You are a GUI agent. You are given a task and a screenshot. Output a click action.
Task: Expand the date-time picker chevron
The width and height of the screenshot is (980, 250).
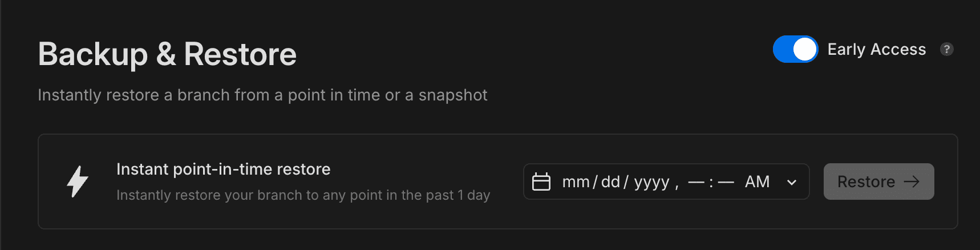[792, 183]
